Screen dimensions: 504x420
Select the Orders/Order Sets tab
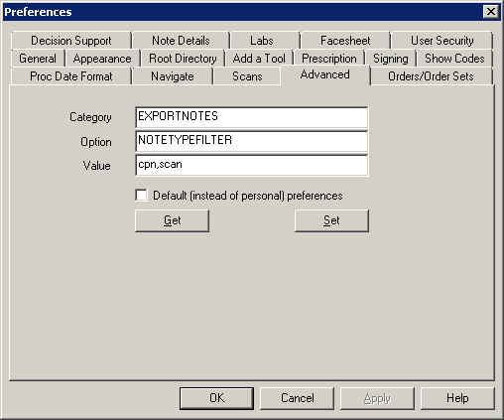431,76
